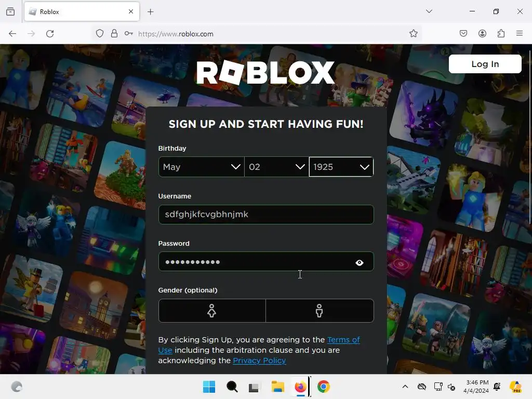Viewport: 532px width, 399px height.
Task: Click the cloud sync tray icon
Action: (x=422, y=387)
